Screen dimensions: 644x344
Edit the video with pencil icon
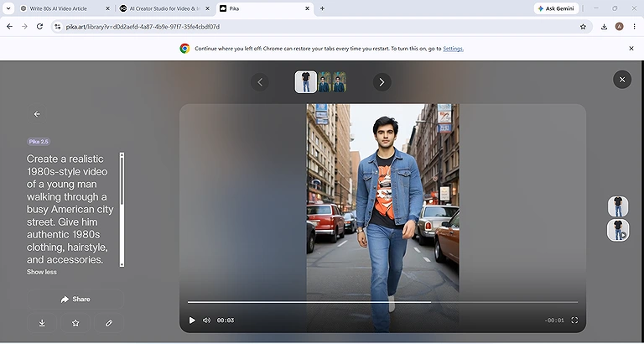click(x=109, y=323)
